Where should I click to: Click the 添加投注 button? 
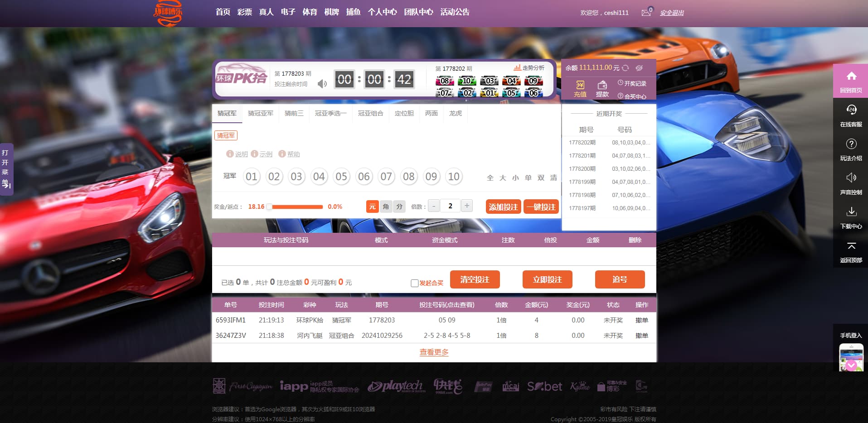point(503,207)
